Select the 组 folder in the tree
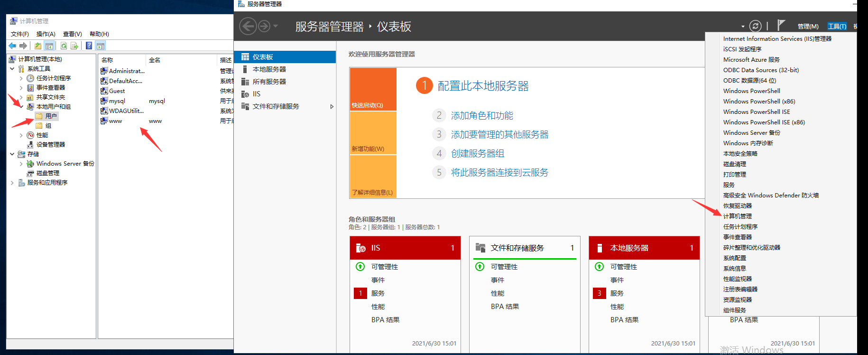Screen dimensions: 868x355 [43, 126]
